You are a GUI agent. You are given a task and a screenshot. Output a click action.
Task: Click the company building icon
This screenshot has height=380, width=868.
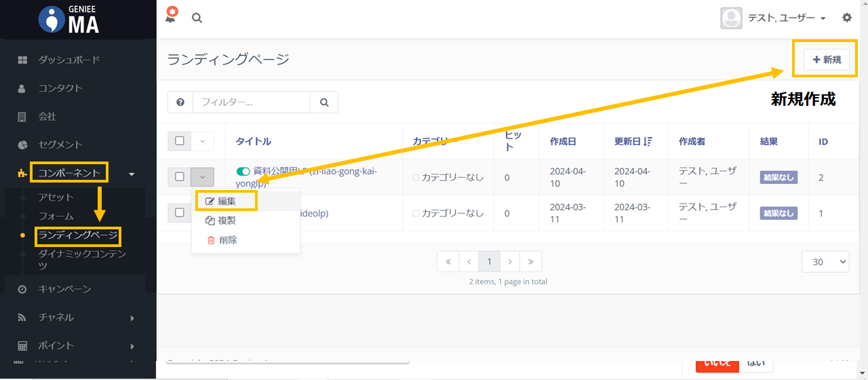(22, 117)
